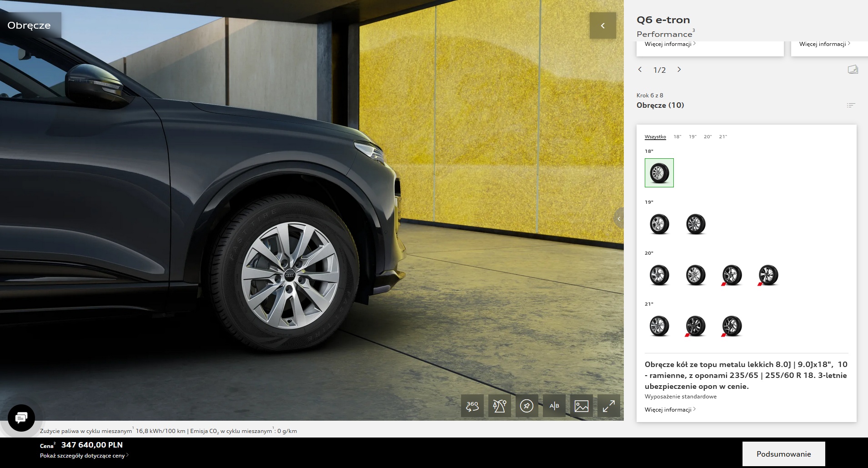Go to next card in the 1/2 carousel
The height and width of the screenshot is (468, 868).
pyautogui.click(x=679, y=70)
